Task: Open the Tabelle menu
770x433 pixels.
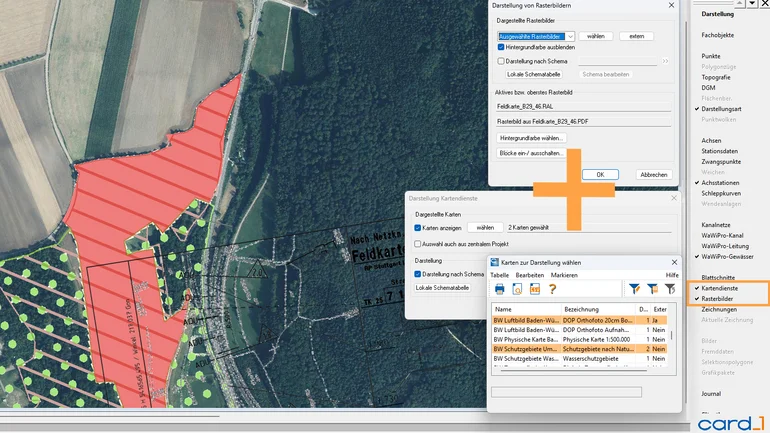Action: coord(499,275)
